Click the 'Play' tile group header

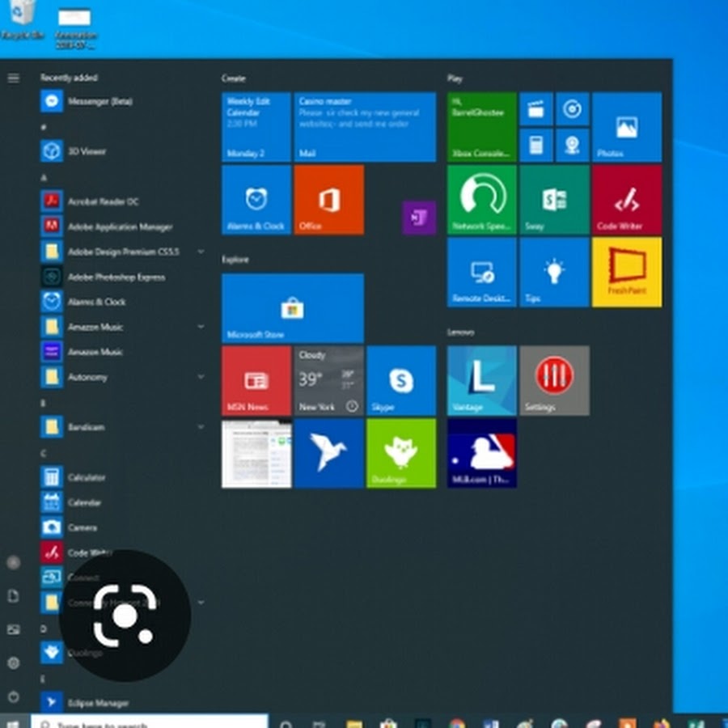point(455,78)
